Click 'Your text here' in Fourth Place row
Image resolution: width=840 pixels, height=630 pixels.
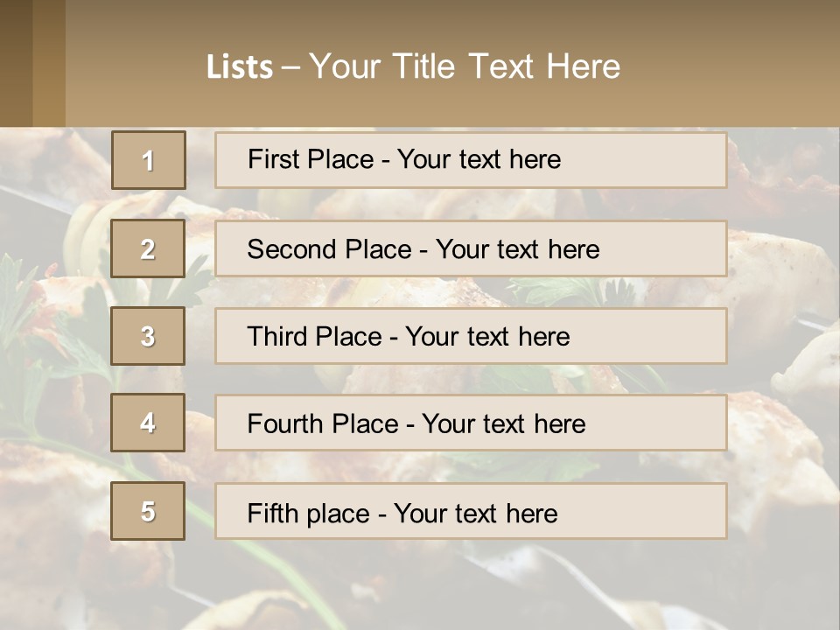point(504,423)
